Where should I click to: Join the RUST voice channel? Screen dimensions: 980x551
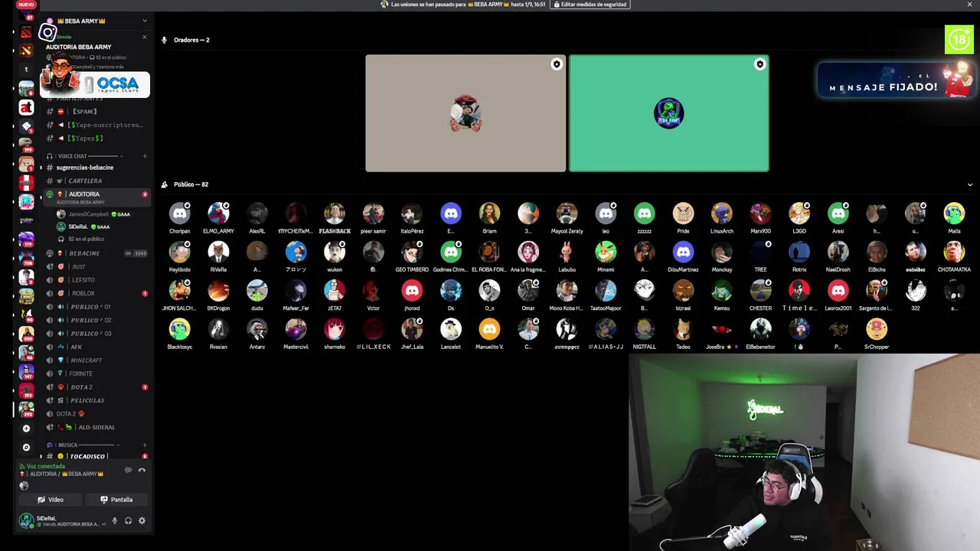(95, 267)
